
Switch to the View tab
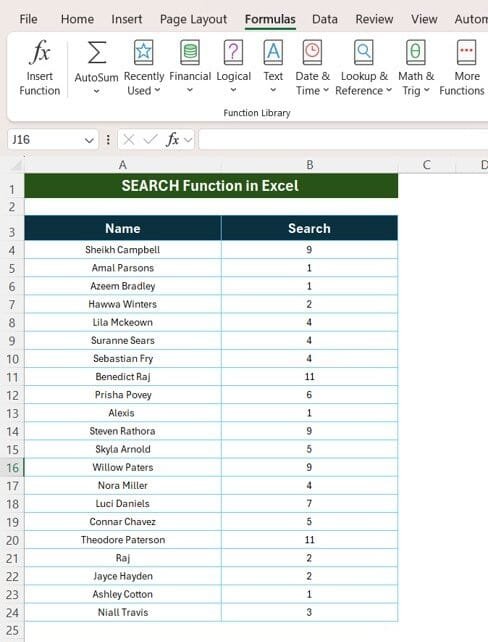(x=424, y=19)
